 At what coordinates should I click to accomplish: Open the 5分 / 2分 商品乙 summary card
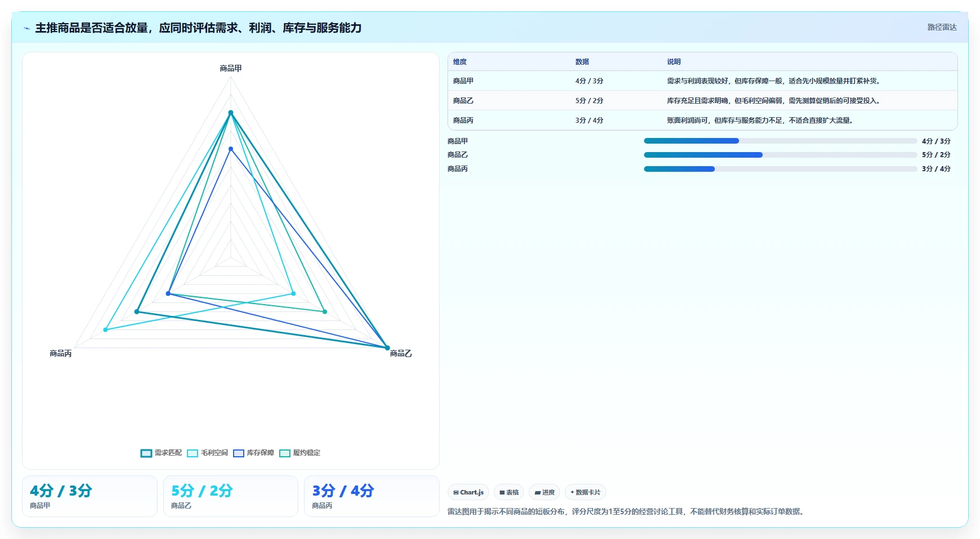tap(231, 496)
